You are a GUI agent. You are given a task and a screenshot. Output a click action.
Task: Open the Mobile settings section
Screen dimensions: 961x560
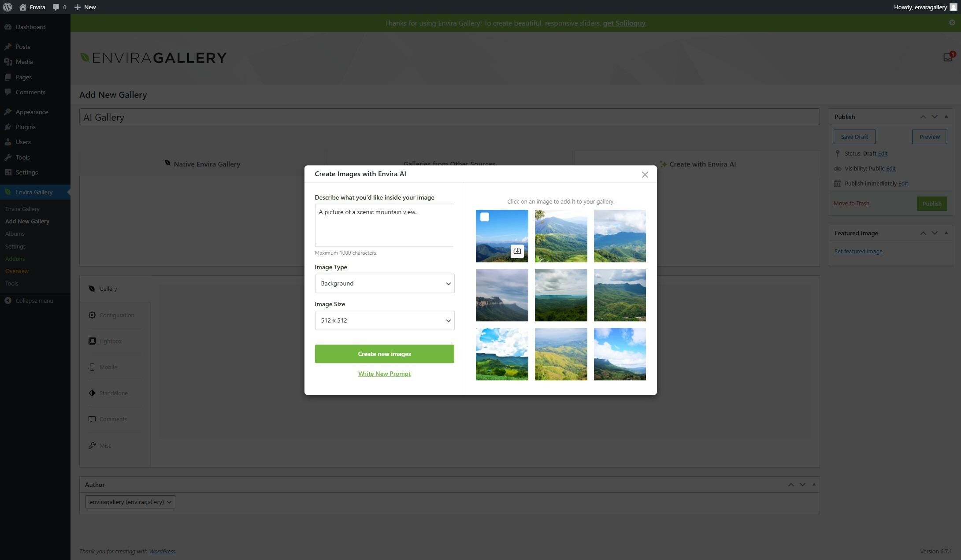tap(108, 367)
